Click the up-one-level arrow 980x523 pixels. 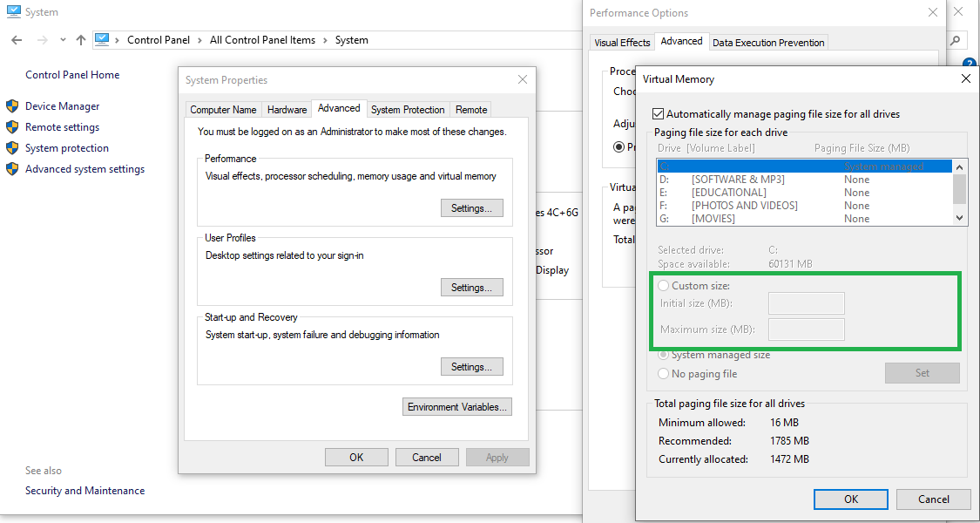point(81,40)
